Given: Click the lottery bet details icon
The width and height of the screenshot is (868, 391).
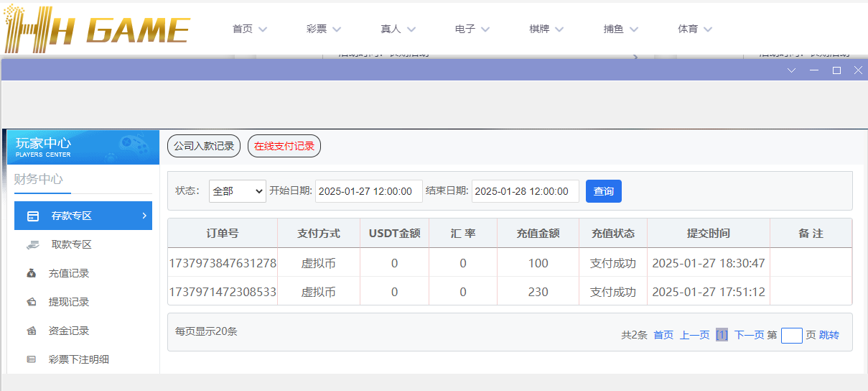Looking at the screenshot, I should (x=32, y=360).
